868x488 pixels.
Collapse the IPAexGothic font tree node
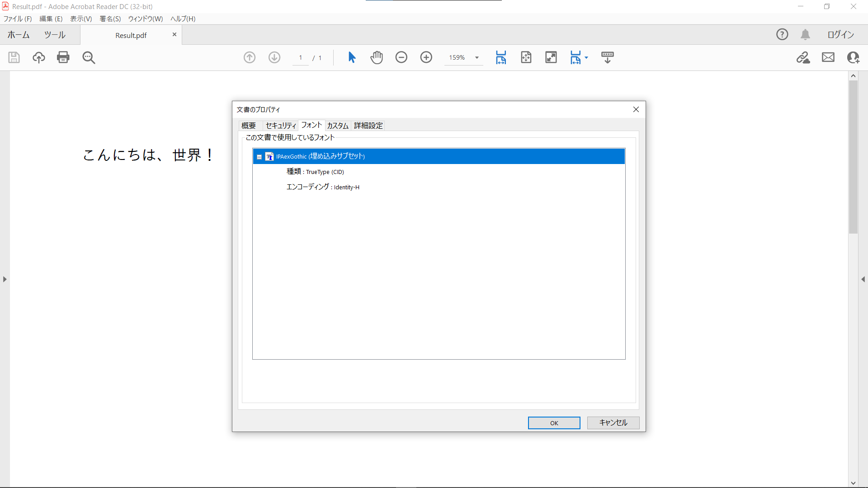[x=259, y=157]
